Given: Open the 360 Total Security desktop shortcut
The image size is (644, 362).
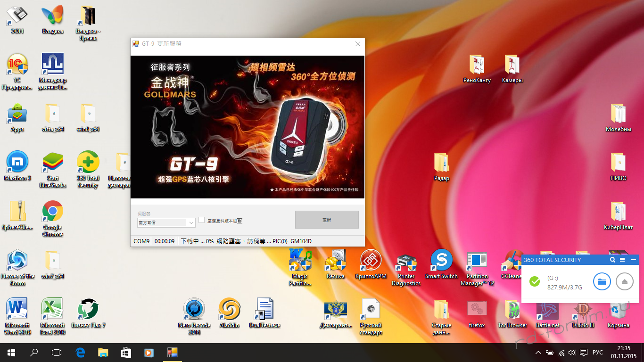Looking at the screenshot, I should coord(88,163).
